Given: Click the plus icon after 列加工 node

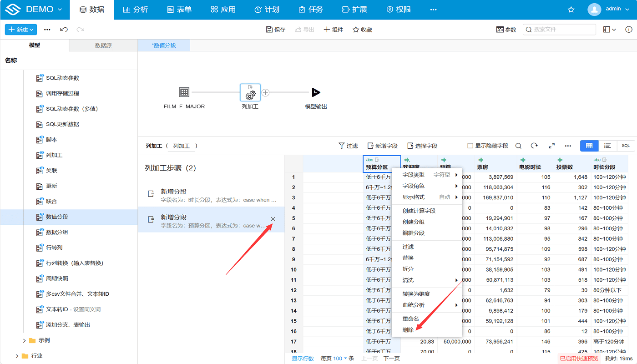Looking at the screenshot, I should [x=266, y=92].
